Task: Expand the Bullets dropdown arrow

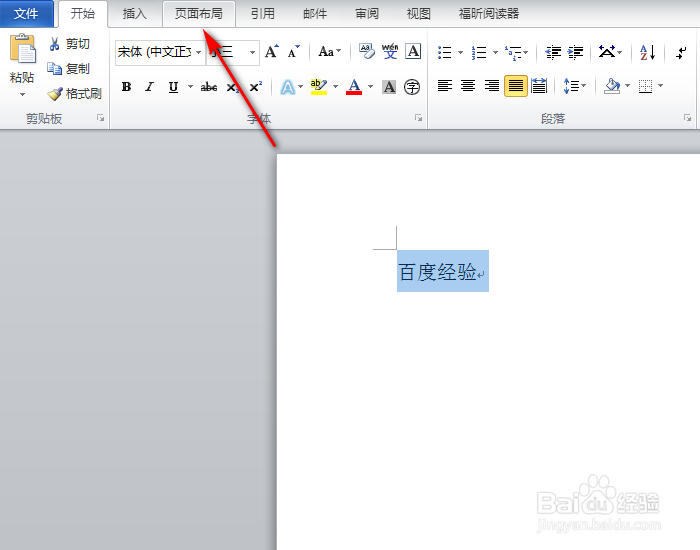Action: point(460,52)
